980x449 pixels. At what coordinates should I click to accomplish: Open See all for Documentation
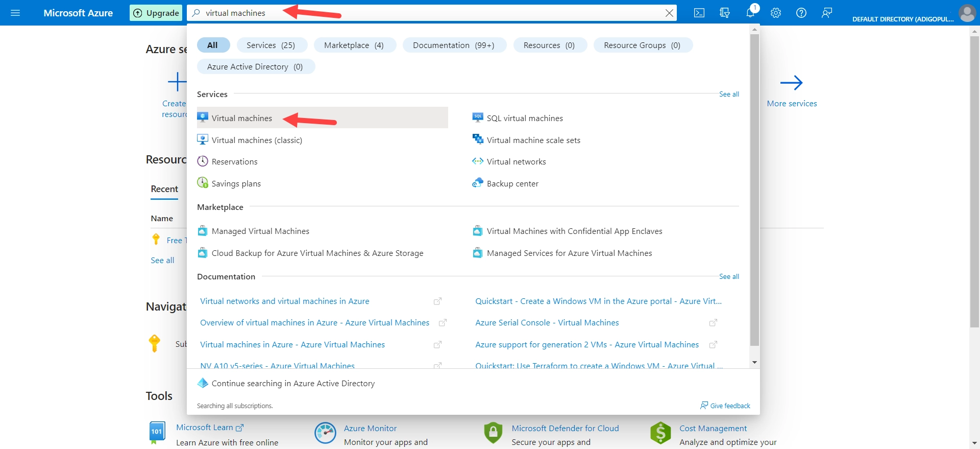pos(729,276)
